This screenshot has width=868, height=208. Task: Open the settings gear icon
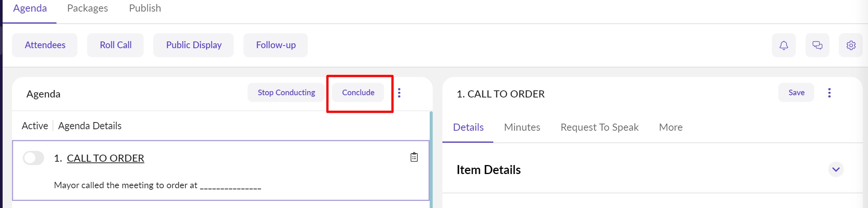point(851,45)
